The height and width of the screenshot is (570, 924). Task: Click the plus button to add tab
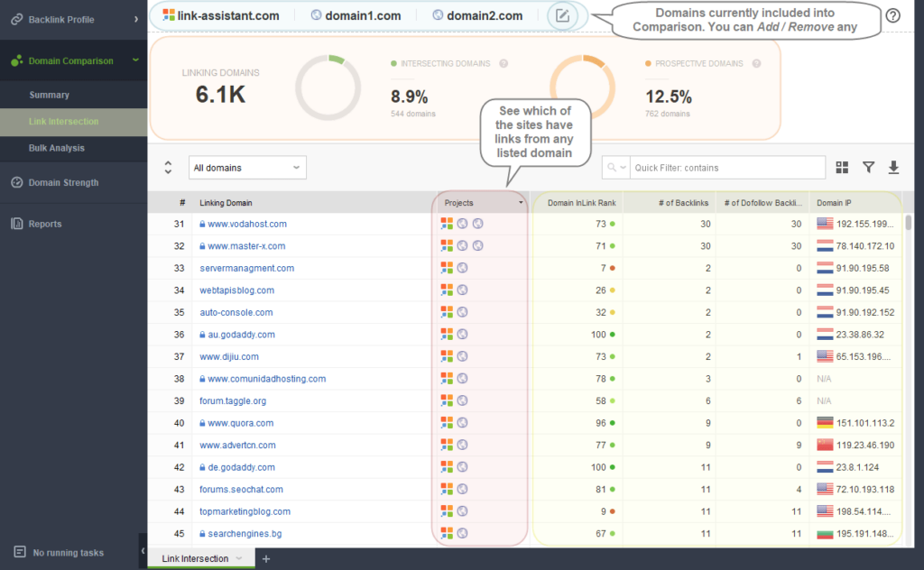click(x=266, y=559)
